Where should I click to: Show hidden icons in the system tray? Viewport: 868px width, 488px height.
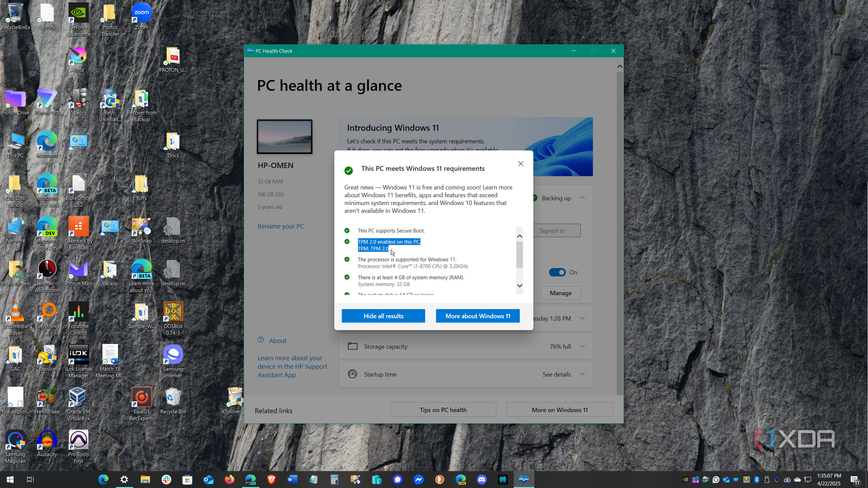677,479
